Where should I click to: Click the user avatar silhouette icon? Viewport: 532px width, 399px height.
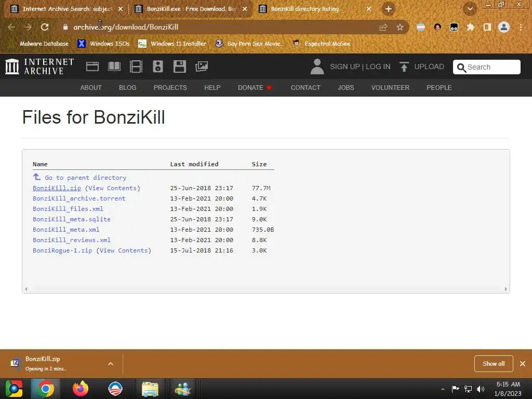(x=317, y=66)
